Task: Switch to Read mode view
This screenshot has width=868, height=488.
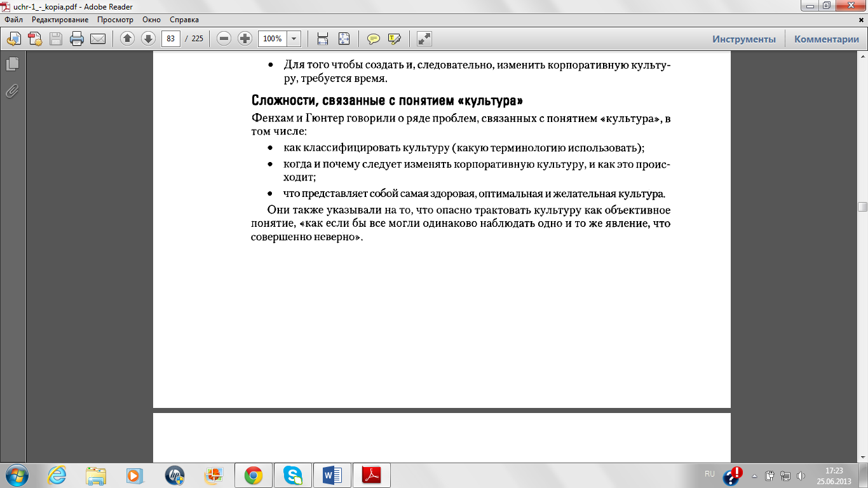Action: (424, 39)
